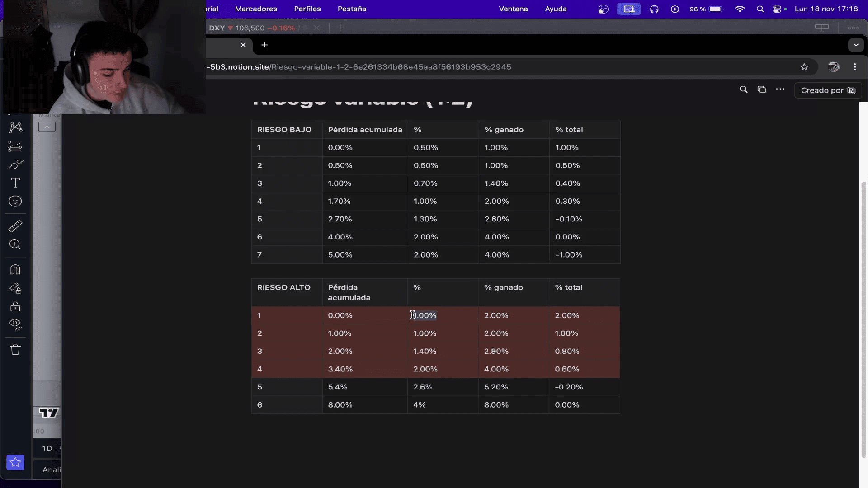868x488 pixels.
Task: Click the Creado por Notion button
Action: coord(828,90)
